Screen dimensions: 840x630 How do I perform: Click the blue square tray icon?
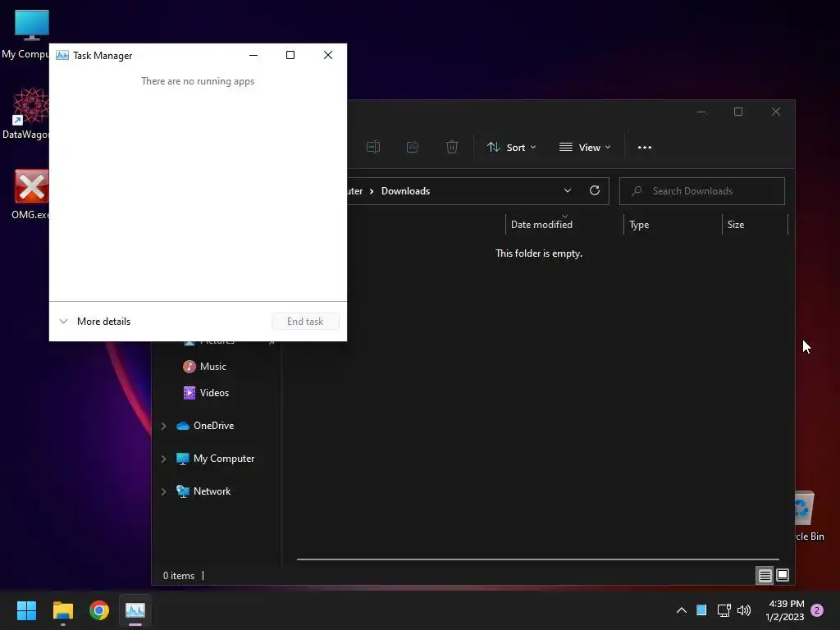tap(701, 610)
